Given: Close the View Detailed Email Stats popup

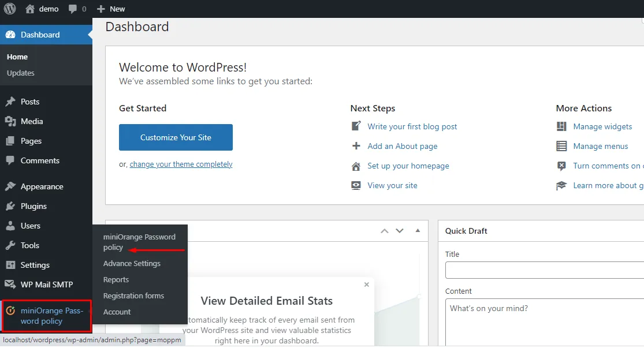Looking at the screenshot, I should pyautogui.click(x=366, y=285).
